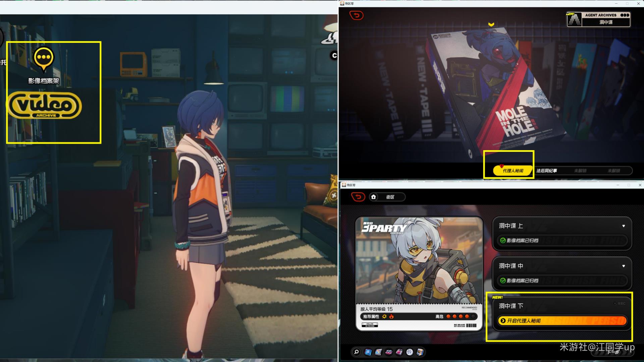This screenshot has width=644, height=362.
Task: Click the red back arrow in the tape shelf window
Action: [x=356, y=15]
